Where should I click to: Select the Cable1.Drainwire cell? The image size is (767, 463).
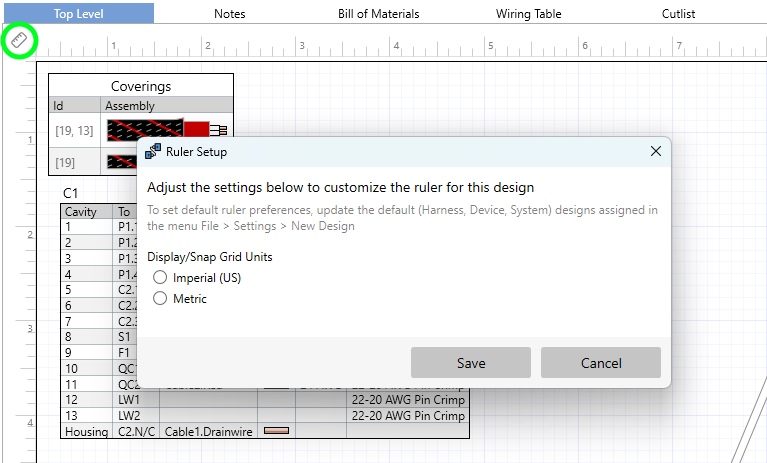pyautogui.click(x=209, y=431)
